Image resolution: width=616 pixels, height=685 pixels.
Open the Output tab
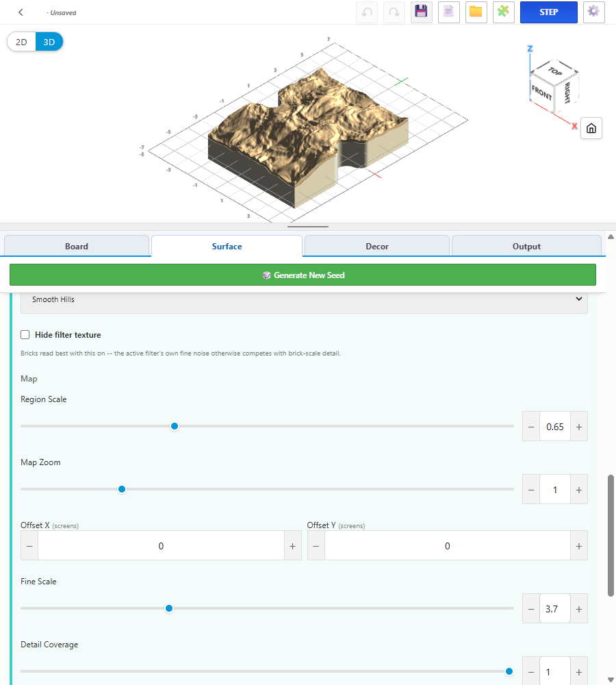tap(526, 247)
